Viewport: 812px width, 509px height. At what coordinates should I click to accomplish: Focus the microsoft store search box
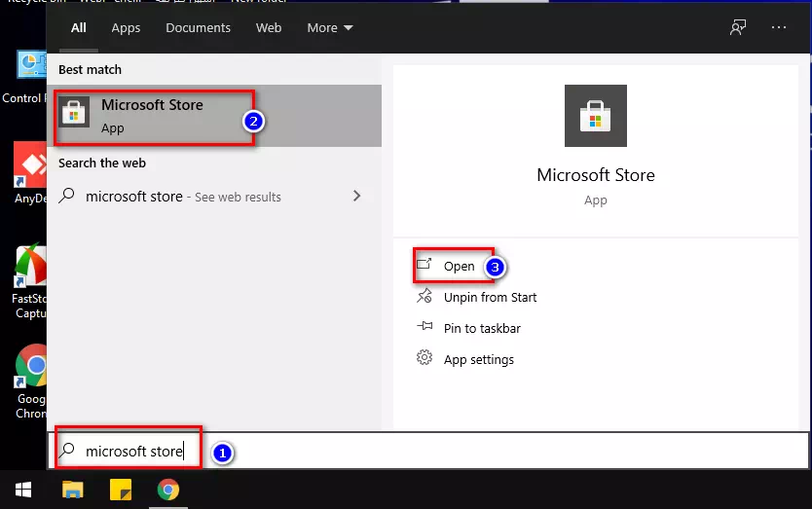(428, 451)
